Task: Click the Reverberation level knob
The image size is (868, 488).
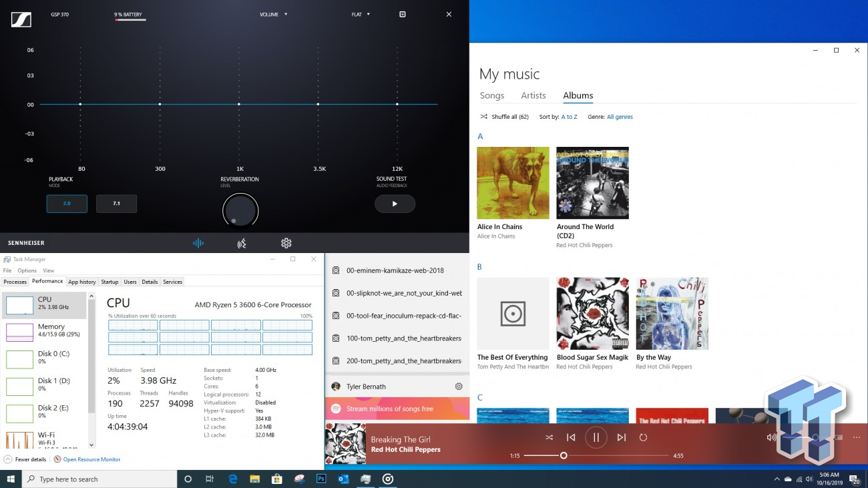Action: (x=240, y=211)
